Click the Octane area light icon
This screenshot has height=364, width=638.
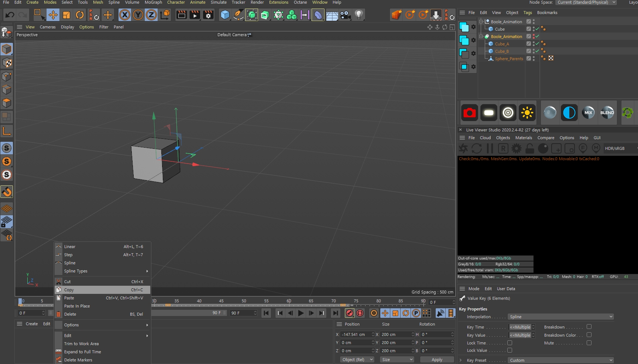pos(489,113)
